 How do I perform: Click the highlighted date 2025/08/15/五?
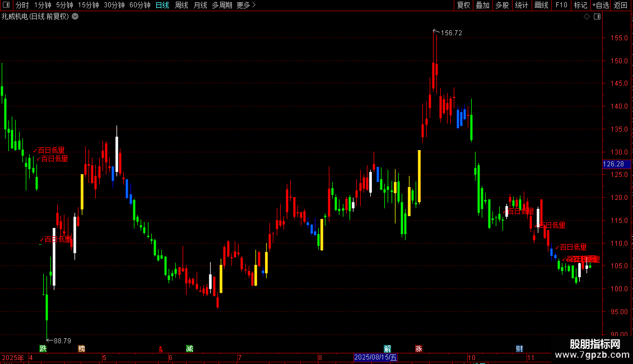pos(375,357)
